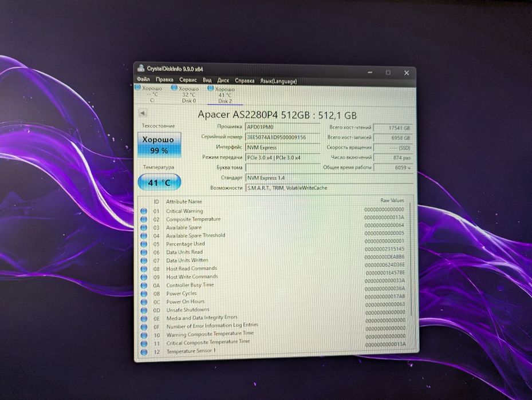Click the rotation speed value ---- (SSD)
This screenshot has width=532, height=400.
pos(393,148)
